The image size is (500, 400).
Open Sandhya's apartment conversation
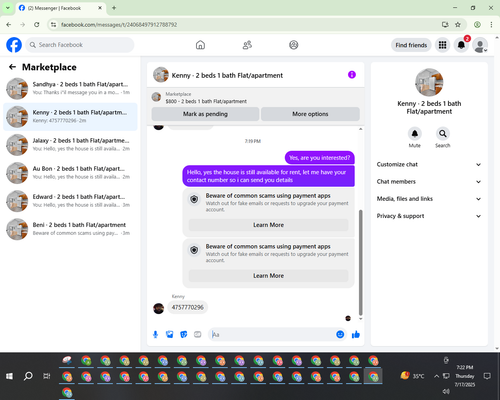pos(70,88)
